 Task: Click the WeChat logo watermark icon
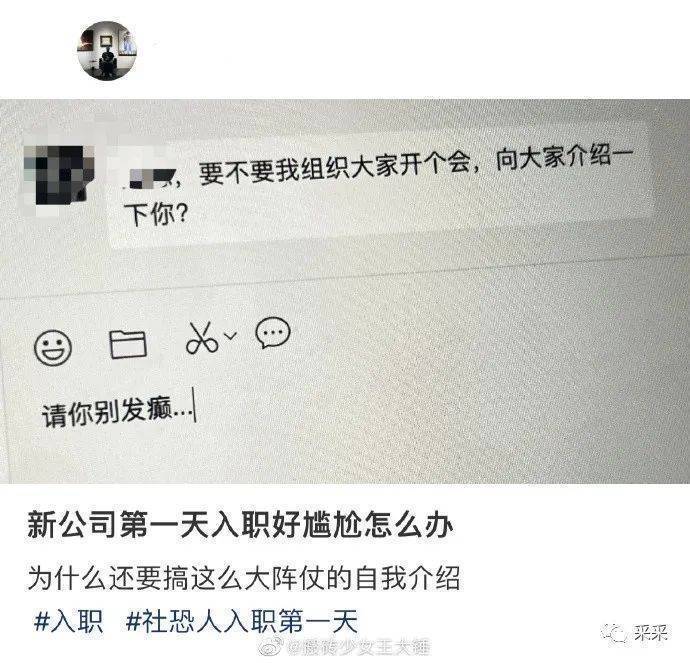pyautogui.click(x=614, y=634)
